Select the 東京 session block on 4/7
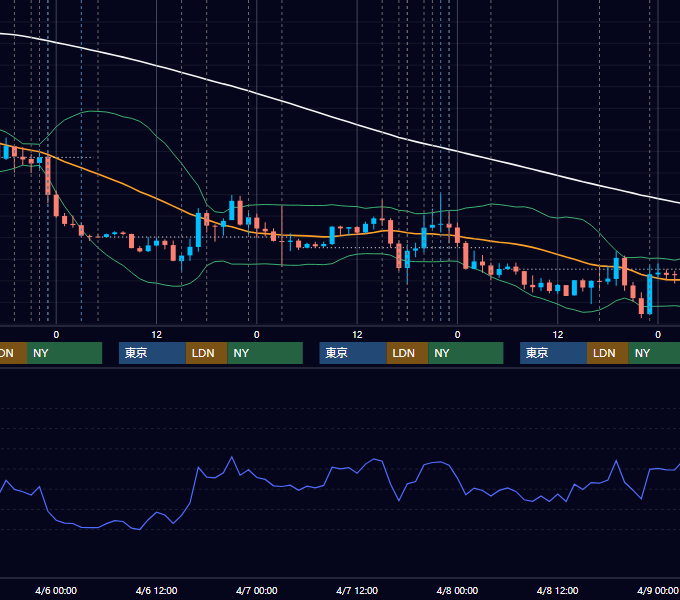Screen dimensions: 680x600 coord(353,353)
